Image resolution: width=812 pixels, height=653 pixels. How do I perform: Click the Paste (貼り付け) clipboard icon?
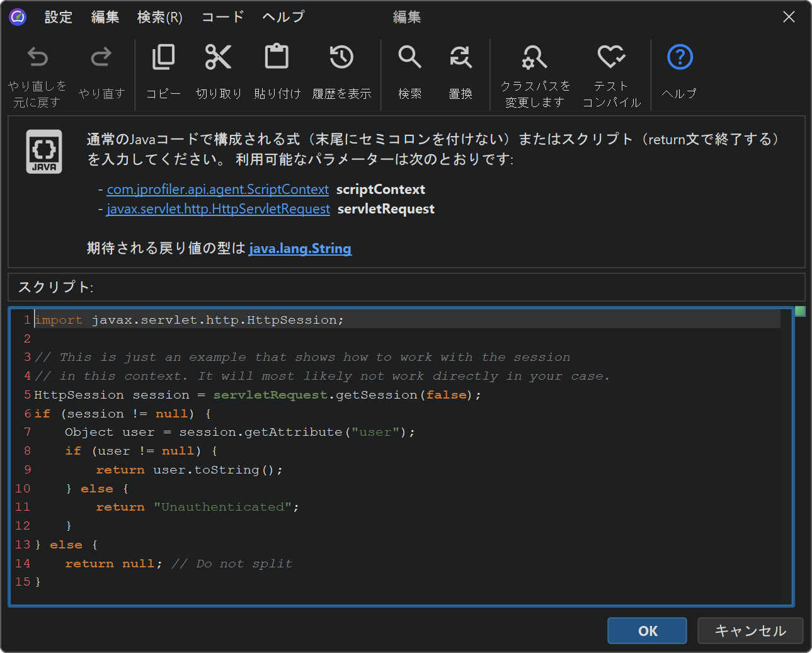pos(277,58)
